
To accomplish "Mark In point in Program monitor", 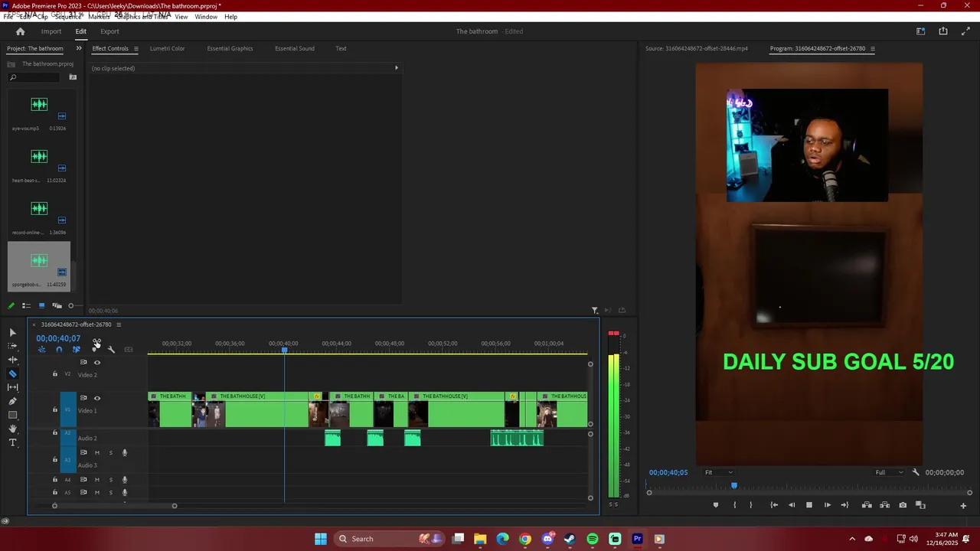I will click(x=734, y=505).
